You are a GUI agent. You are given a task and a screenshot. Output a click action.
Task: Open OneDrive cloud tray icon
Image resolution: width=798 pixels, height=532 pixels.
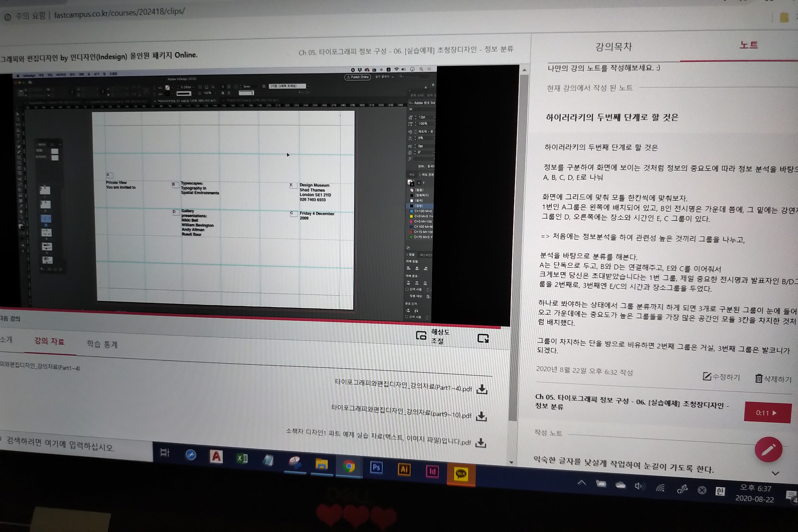coord(620,485)
